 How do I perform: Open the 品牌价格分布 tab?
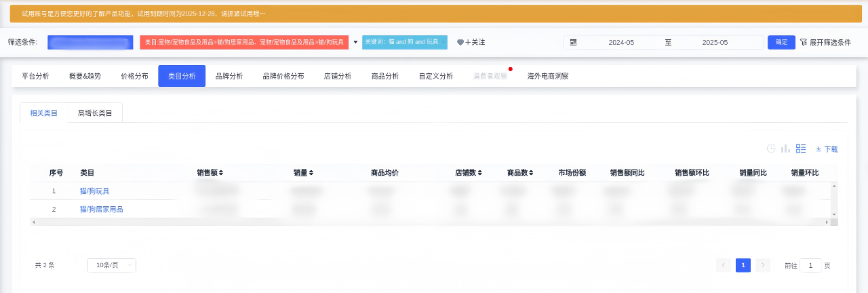pyautogui.click(x=283, y=76)
